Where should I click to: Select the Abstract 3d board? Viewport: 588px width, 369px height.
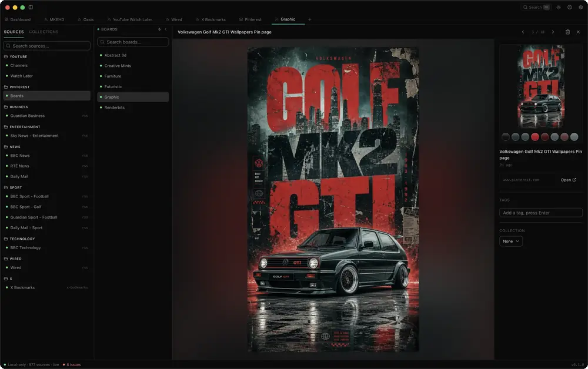pyautogui.click(x=133, y=55)
